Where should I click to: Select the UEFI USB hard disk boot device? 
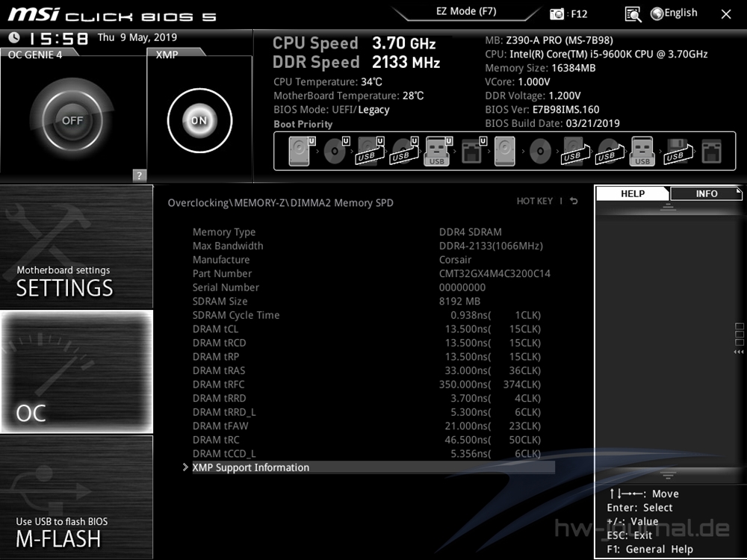pos(371,152)
